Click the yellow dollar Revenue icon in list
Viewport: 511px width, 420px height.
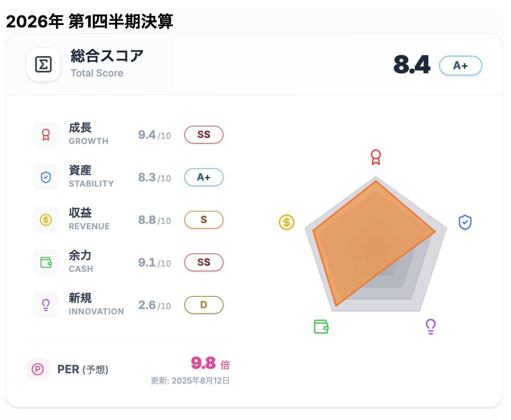tap(46, 220)
